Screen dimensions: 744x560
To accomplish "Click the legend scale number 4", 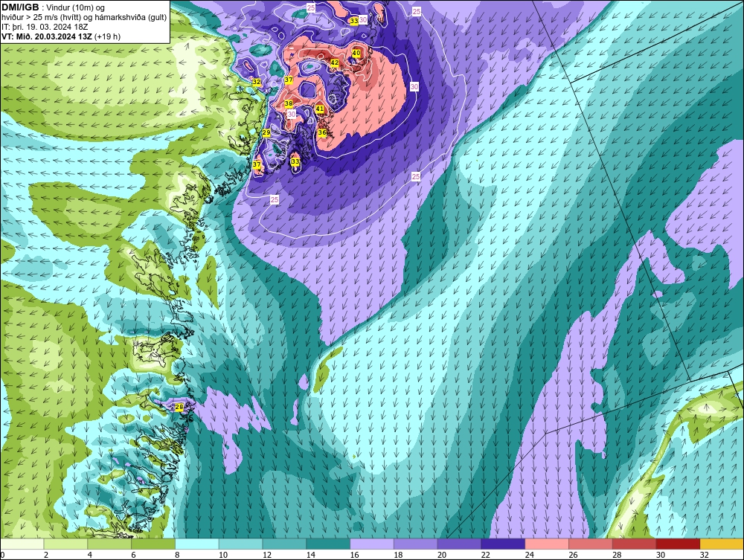I will pos(90,555).
